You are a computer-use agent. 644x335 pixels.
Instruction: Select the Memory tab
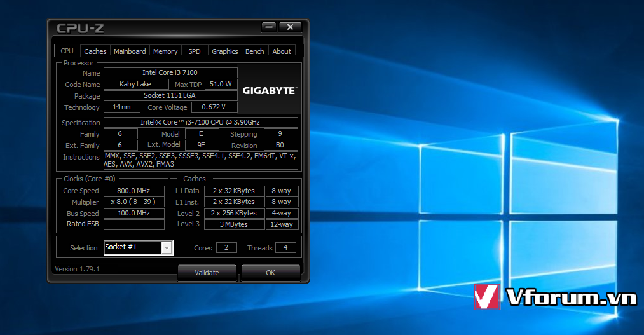[x=165, y=51]
